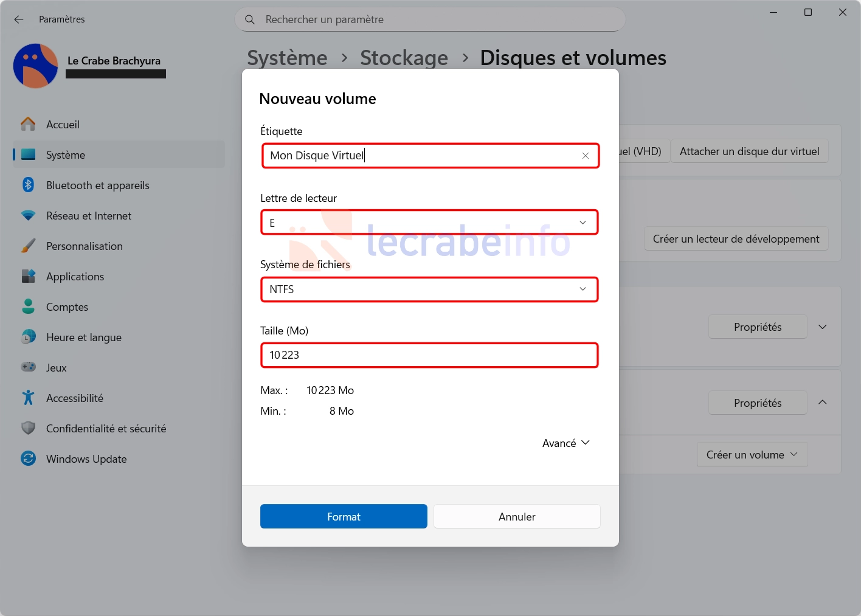Open Windows Update settings
The height and width of the screenshot is (616, 861).
(x=119, y=459)
